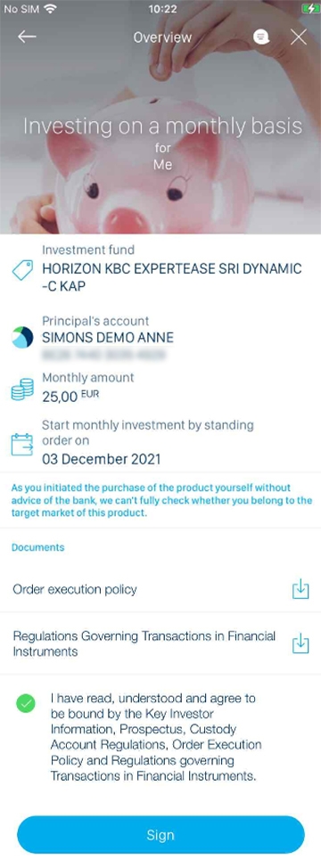Image resolution: width=321 pixels, height=868 pixels.
Task: Tap the coins icon beside Monthly amount
Action: click(x=22, y=389)
